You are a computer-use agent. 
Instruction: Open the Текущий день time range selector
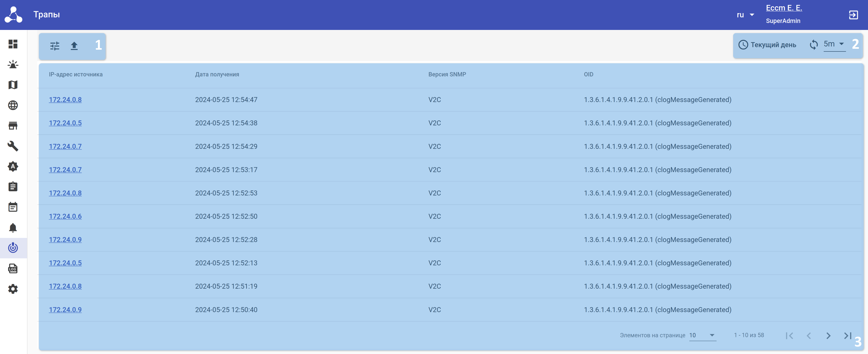[767, 45]
